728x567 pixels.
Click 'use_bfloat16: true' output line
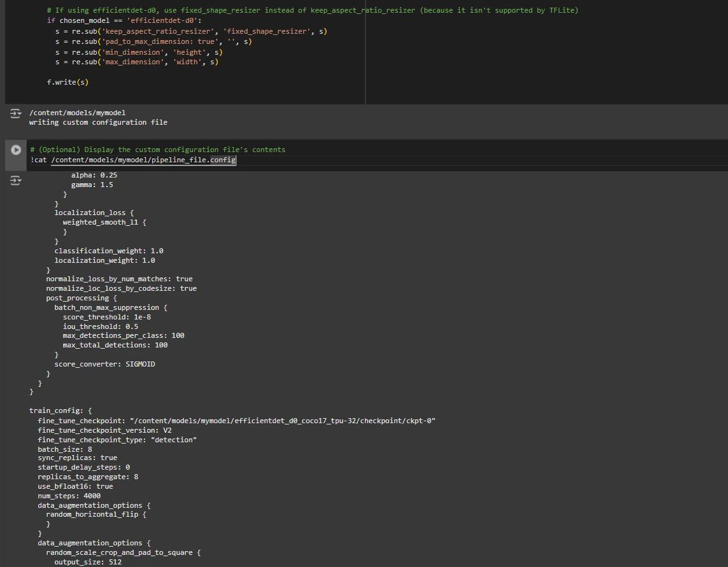click(x=75, y=486)
